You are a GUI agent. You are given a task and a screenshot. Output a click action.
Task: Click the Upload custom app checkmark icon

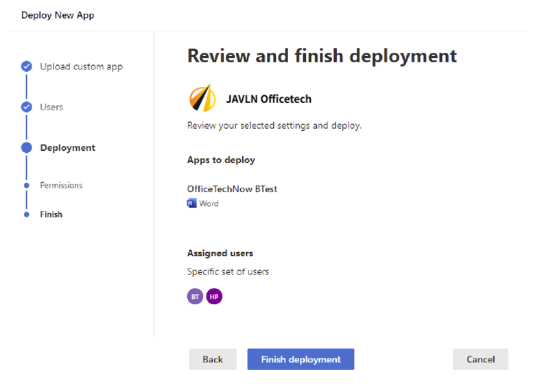(x=27, y=66)
